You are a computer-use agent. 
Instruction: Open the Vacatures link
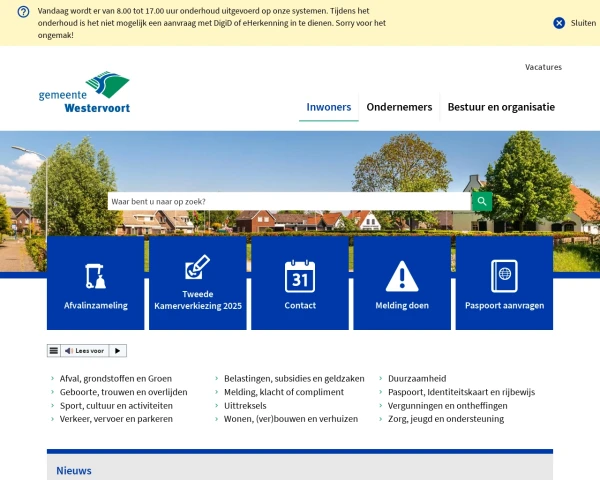[x=543, y=67]
